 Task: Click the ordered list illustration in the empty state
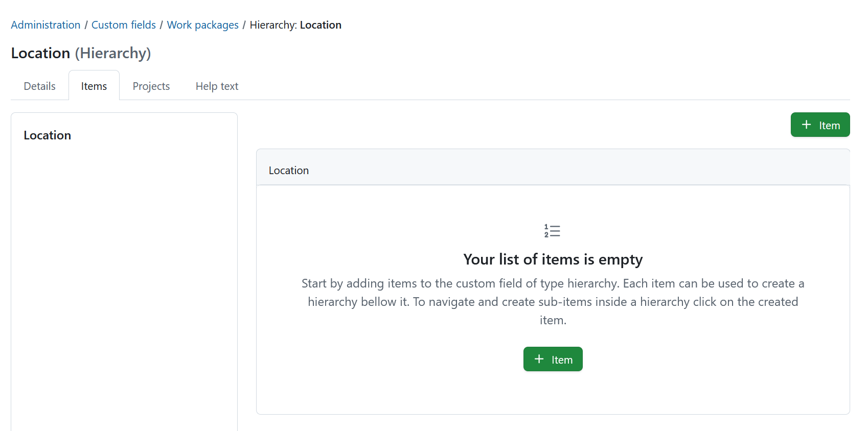pyautogui.click(x=553, y=231)
